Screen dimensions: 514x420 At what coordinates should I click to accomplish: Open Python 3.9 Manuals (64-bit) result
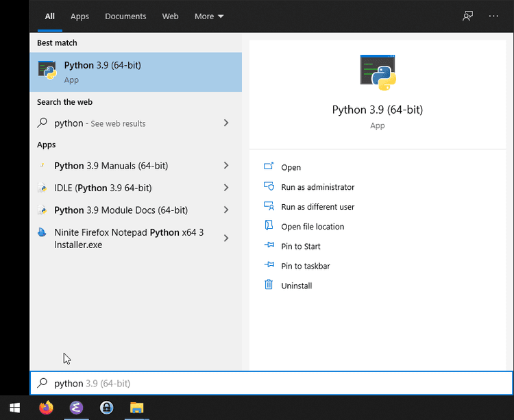136,166
